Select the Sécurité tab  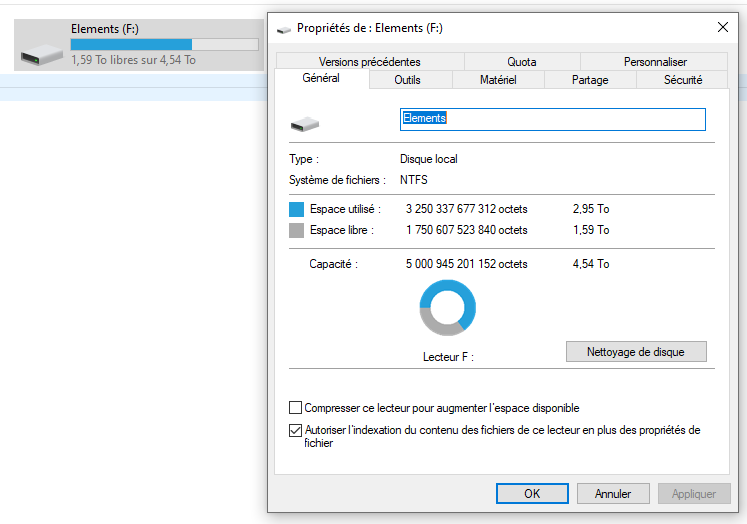point(683,80)
